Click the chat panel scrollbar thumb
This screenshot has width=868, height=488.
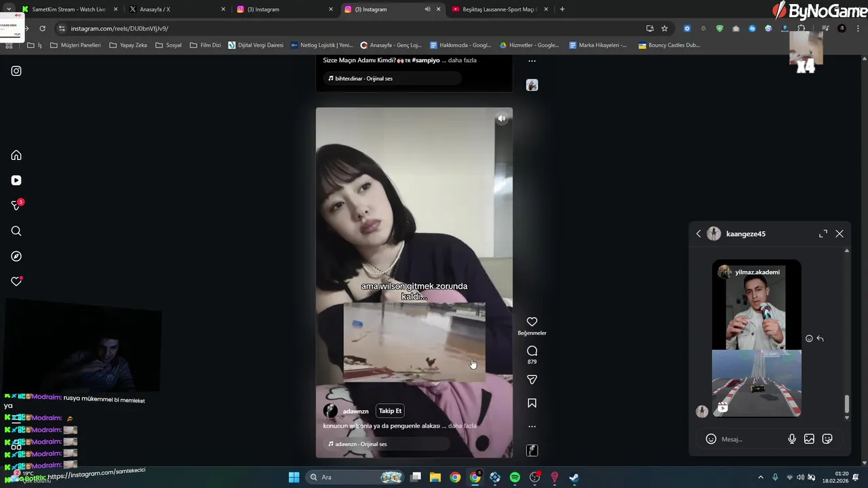tap(847, 404)
